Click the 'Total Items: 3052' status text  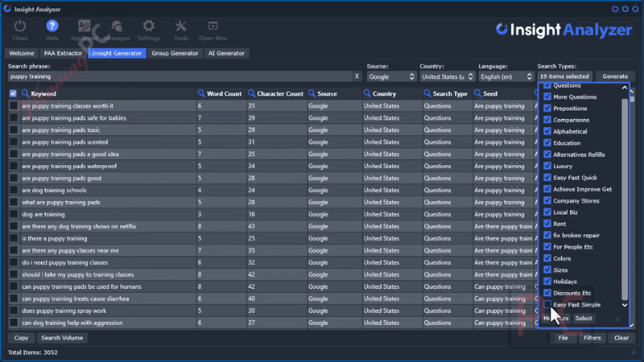coord(33,352)
